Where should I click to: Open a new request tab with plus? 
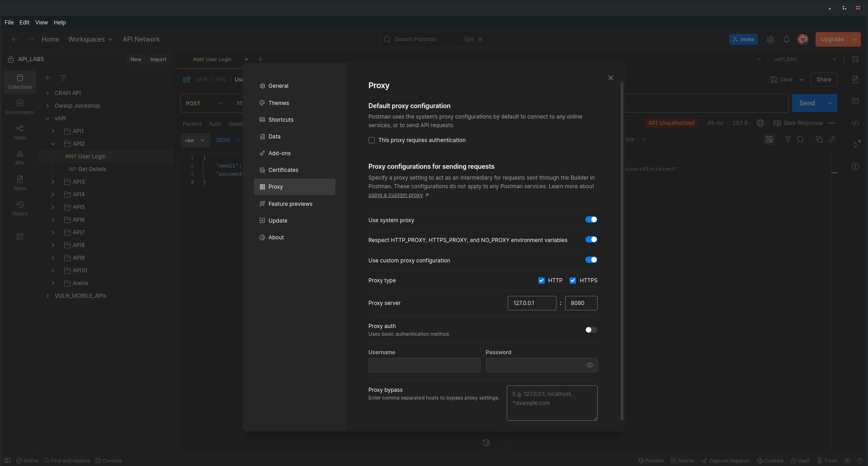point(260,59)
